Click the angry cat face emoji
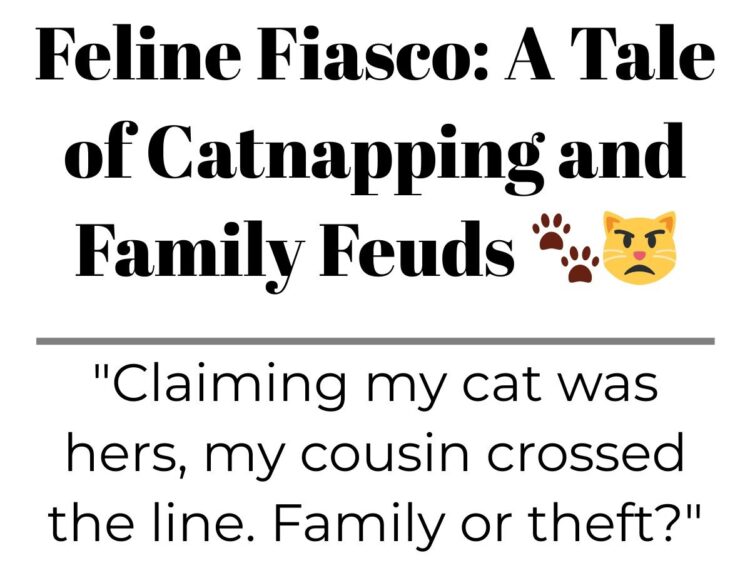 pos(640,247)
